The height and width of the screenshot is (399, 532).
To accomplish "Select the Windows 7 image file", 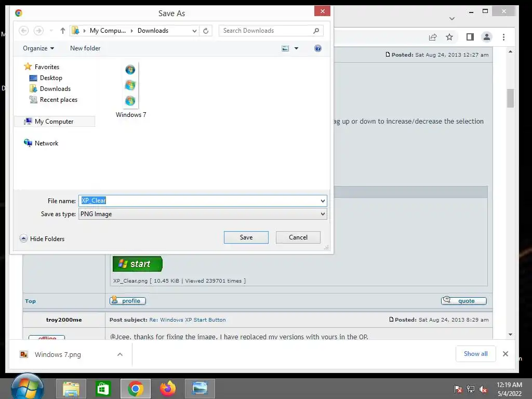I will [x=130, y=90].
